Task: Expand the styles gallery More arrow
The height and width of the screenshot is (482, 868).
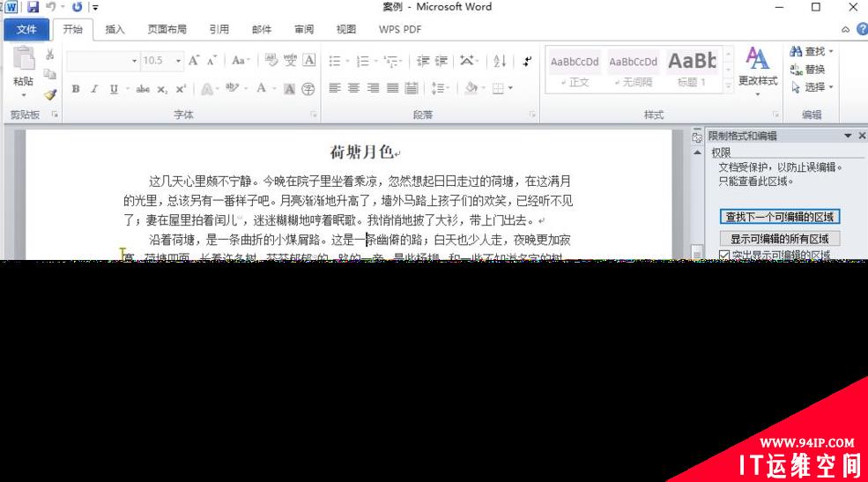Action: tap(729, 85)
